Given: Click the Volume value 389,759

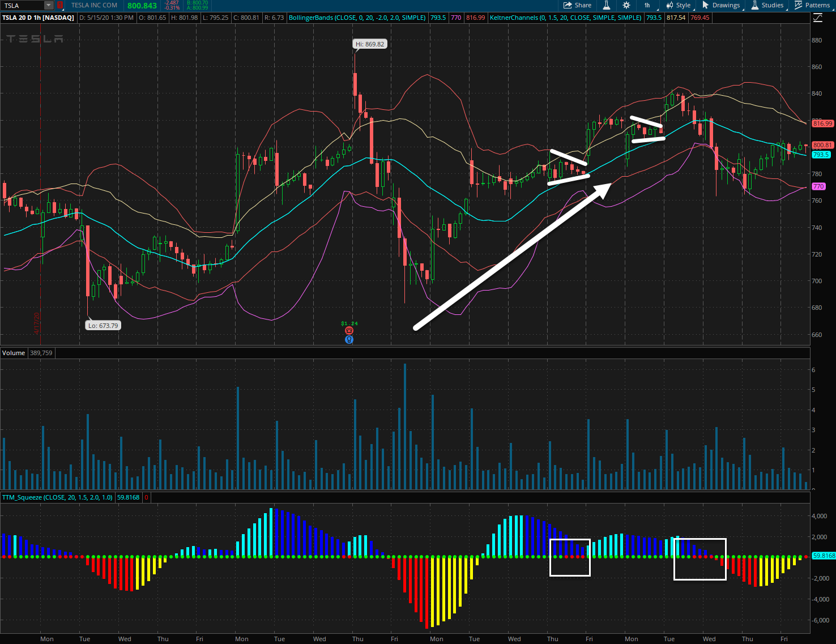Looking at the screenshot, I should point(41,353).
